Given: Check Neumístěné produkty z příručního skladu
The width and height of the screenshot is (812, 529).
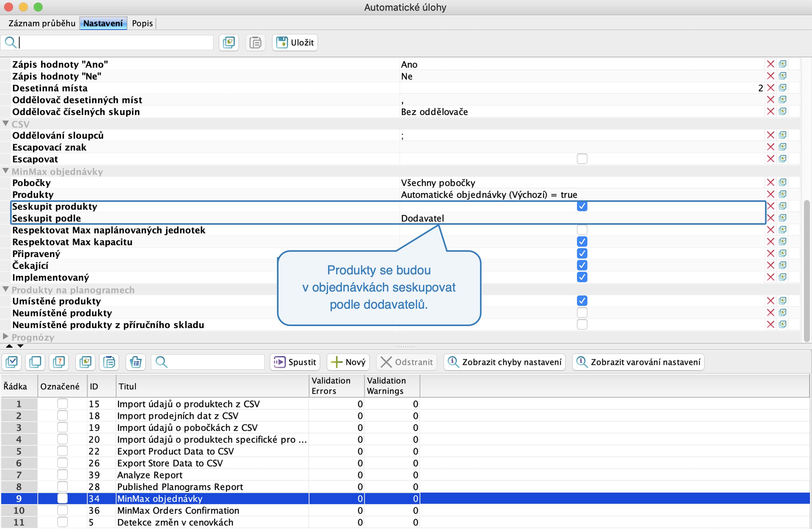Looking at the screenshot, I should click(x=582, y=325).
